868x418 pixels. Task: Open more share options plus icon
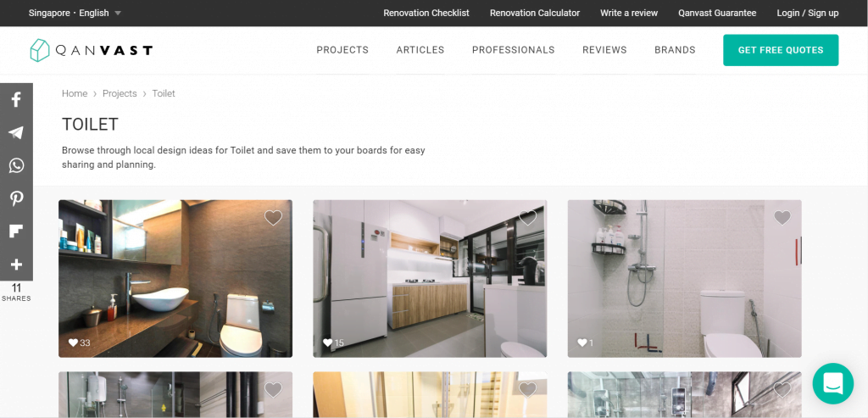pyautogui.click(x=16, y=264)
